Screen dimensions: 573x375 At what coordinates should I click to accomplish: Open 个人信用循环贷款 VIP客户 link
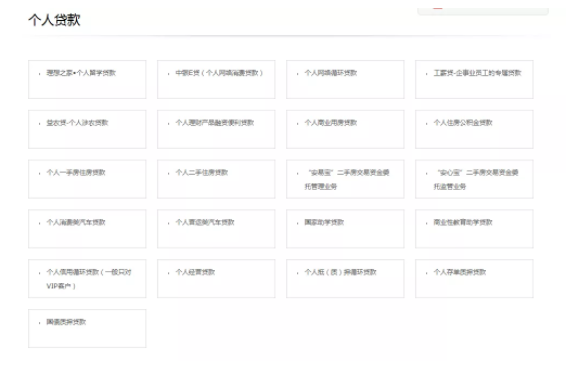pos(89,279)
